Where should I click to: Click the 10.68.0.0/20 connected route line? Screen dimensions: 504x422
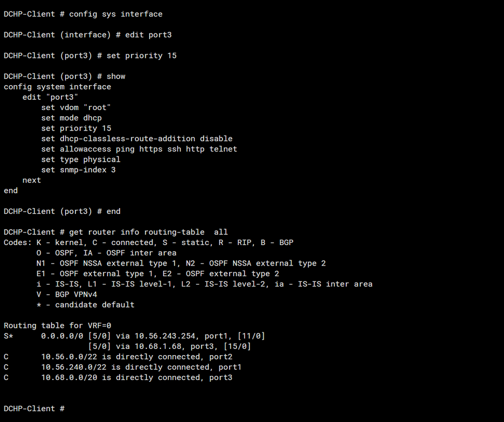(137, 377)
